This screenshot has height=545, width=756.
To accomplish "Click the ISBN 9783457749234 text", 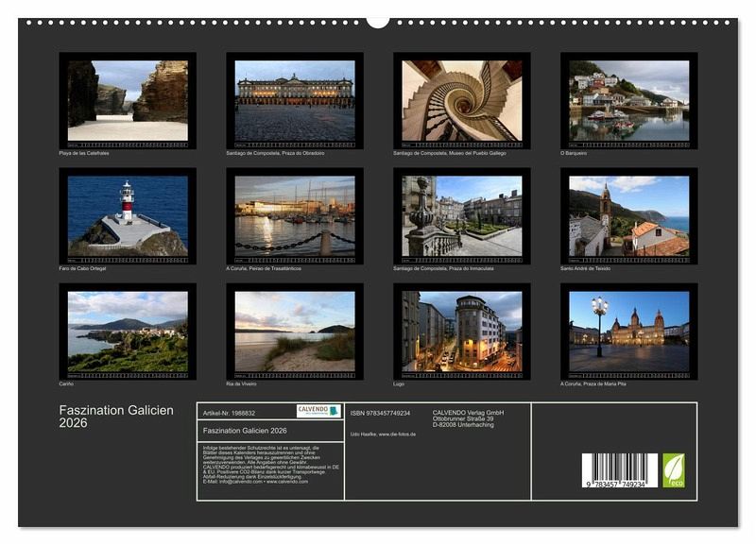I will click(x=380, y=413).
